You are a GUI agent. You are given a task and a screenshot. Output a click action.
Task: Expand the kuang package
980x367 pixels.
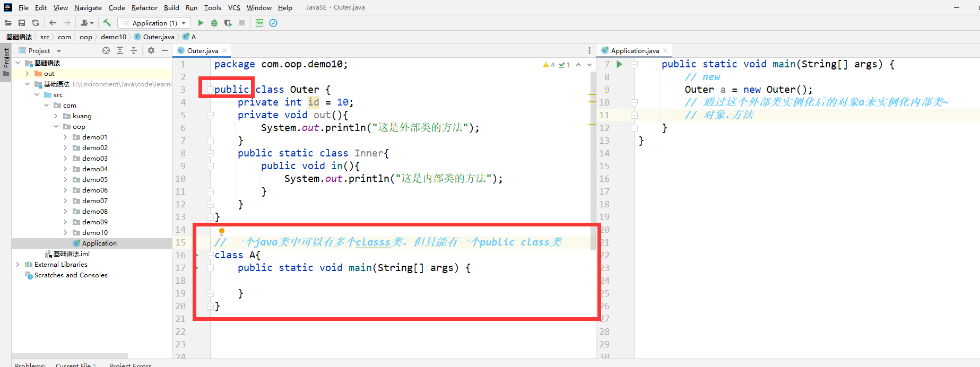pyautogui.click(x=56, y=116)
